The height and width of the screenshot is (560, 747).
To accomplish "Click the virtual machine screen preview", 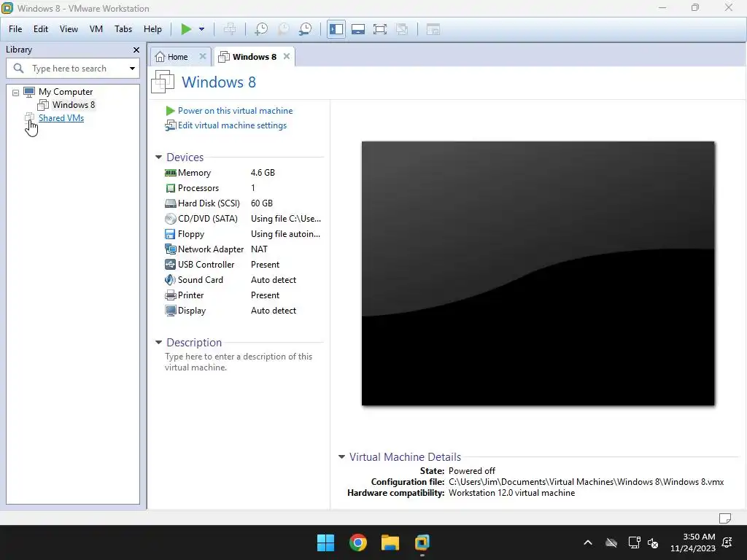I will coord(538,273).
